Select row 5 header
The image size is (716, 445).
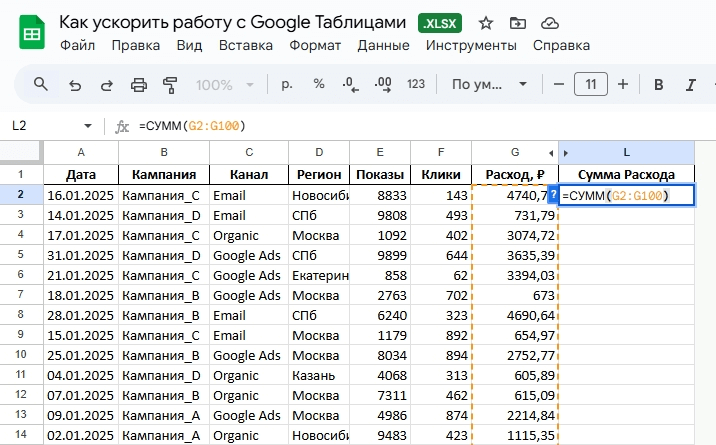tap(21, 255)
